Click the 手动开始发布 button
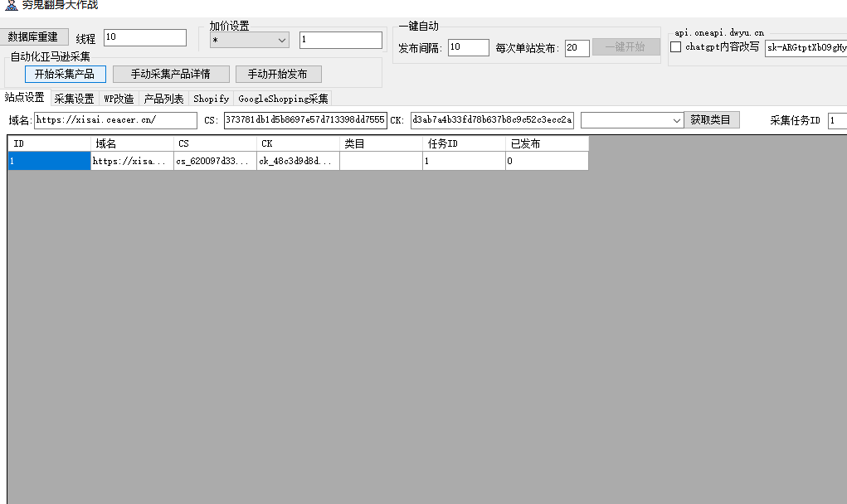 coord(279,74)
